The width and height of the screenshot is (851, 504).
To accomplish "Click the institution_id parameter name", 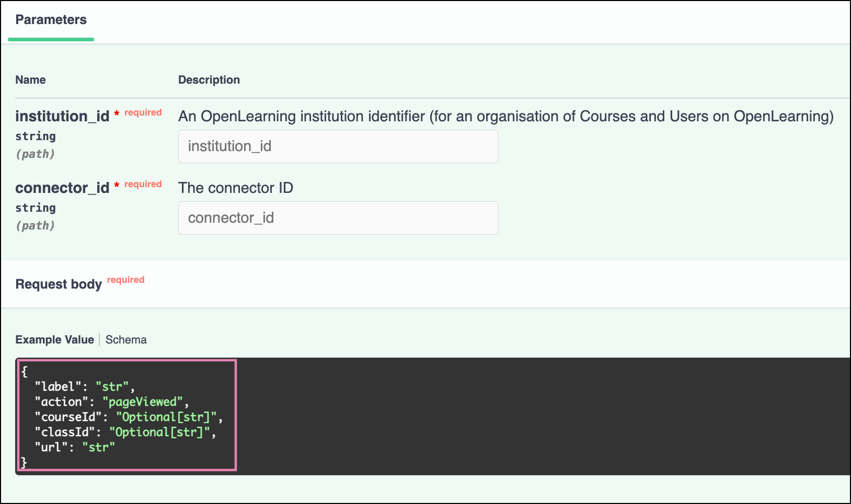I will click(62, 116).
